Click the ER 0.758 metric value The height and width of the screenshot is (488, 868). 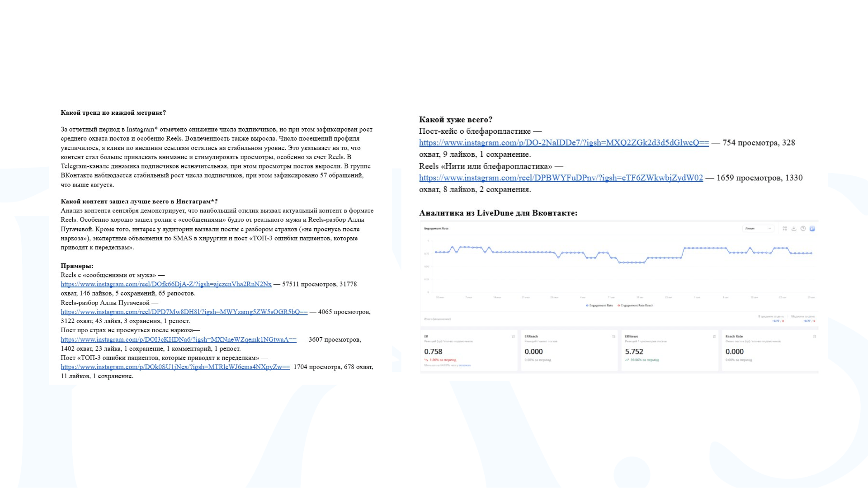click(x=433, y=352)
